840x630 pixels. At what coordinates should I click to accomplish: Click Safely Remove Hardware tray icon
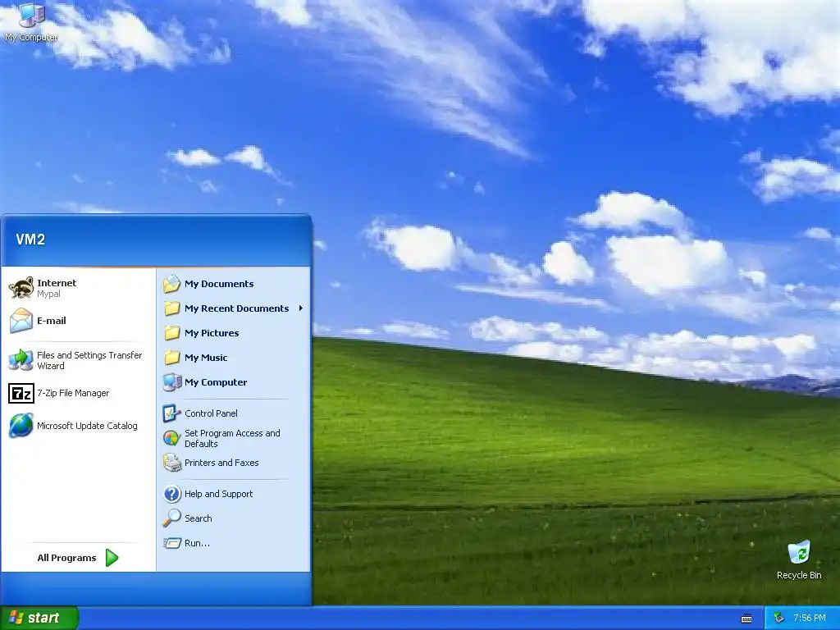[779, 619]
